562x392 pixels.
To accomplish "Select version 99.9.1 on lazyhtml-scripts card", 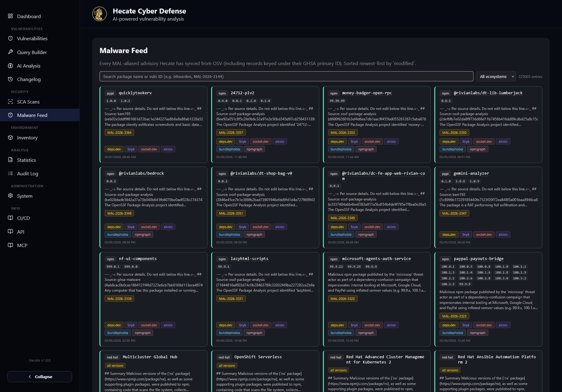I will [x=223, y=267].
